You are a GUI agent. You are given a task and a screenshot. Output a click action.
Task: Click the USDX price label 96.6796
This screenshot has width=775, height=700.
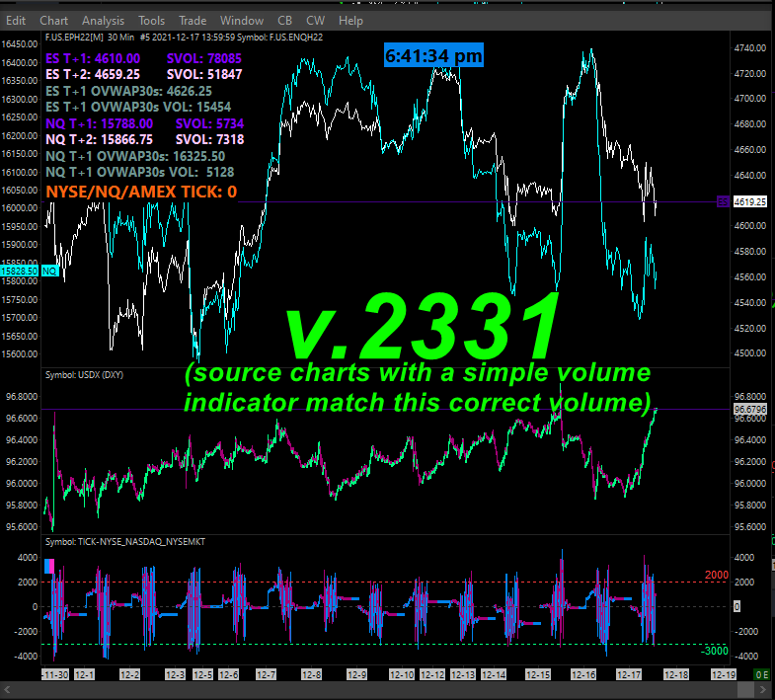click(x=749, y=410)
